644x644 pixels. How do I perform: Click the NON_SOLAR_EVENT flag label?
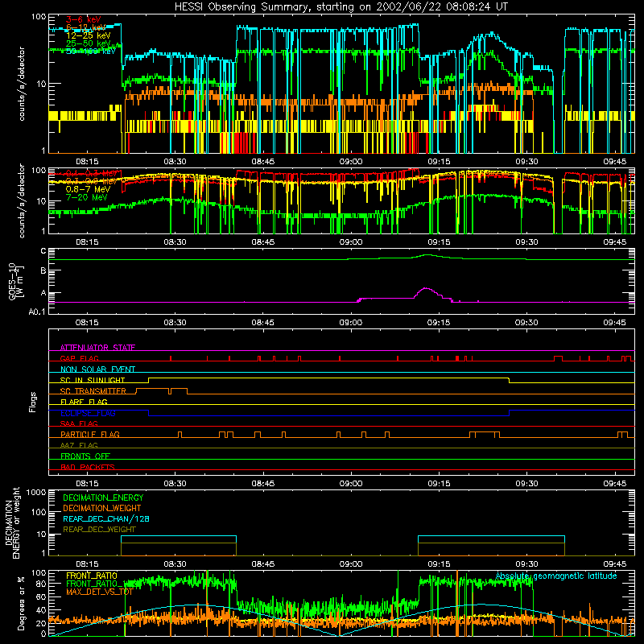[97, 369]
